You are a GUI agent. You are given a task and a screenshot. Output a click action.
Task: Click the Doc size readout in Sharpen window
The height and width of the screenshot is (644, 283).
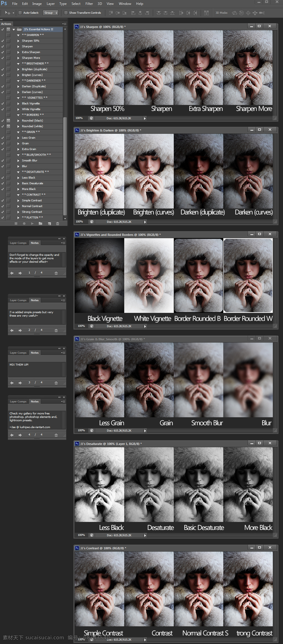click(119, 118)
